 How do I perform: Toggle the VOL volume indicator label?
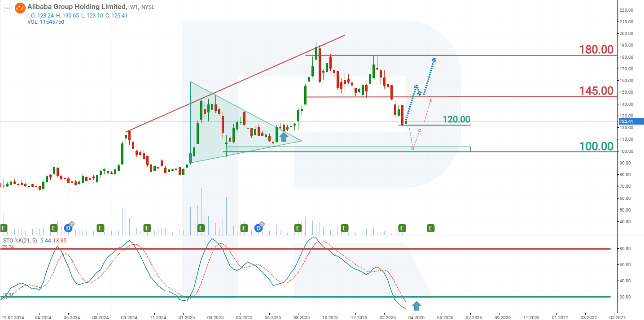coord(33,22)
